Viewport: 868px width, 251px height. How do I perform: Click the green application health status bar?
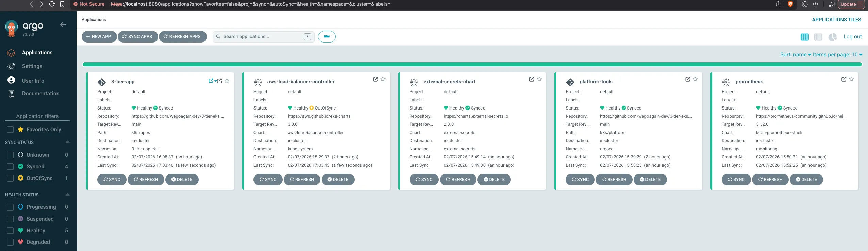point(472,64)
